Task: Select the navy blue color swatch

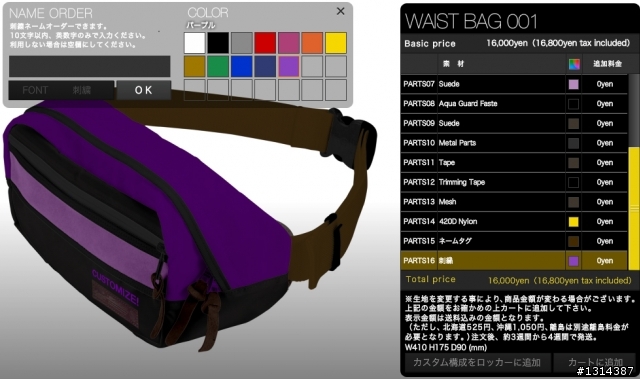Action: click(265, 66)
